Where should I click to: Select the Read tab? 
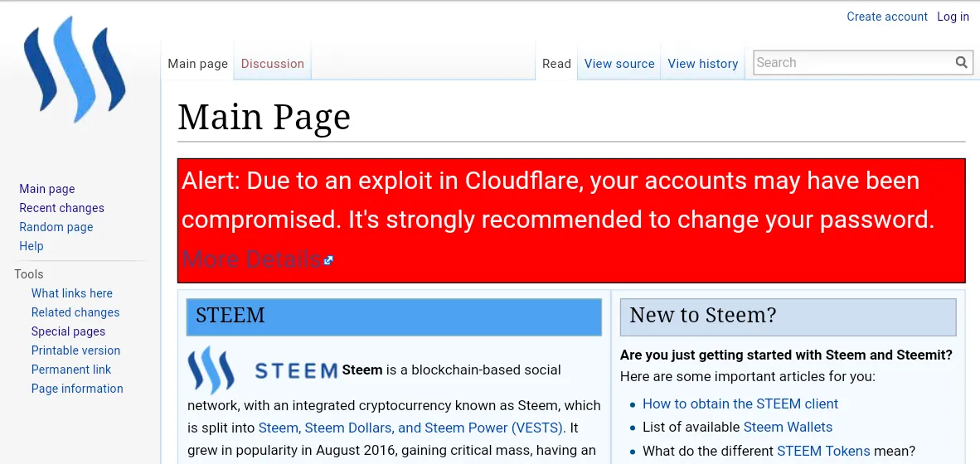(556, 64)
